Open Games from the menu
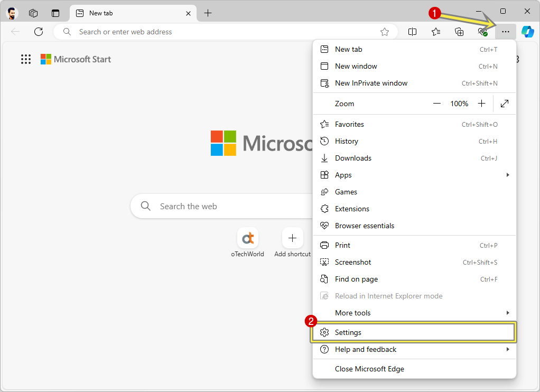This screenshot has width=540, height=392. [414, 192]
